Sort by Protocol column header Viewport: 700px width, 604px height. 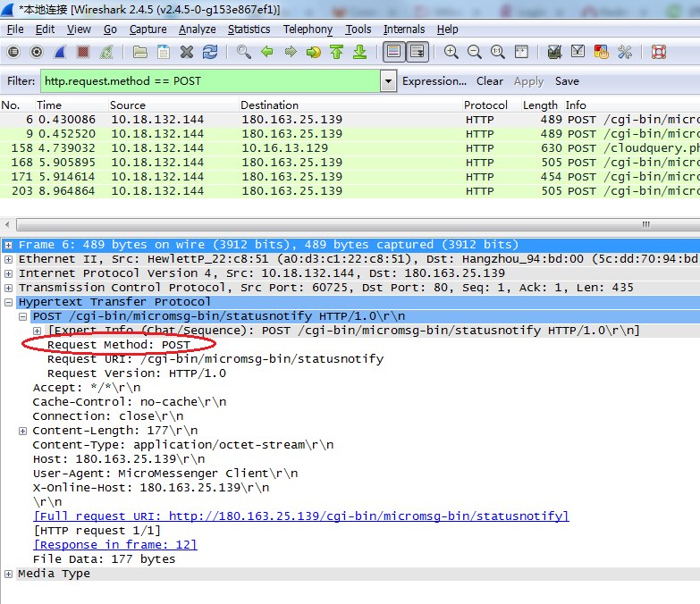[491, 105]
